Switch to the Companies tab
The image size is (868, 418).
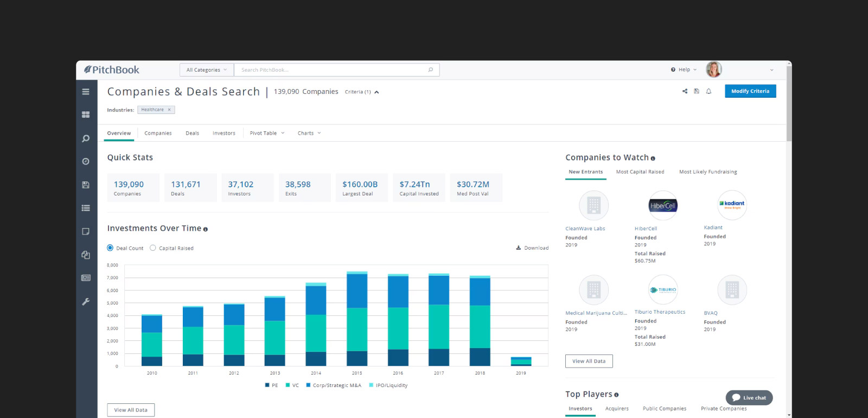point(158,134)
